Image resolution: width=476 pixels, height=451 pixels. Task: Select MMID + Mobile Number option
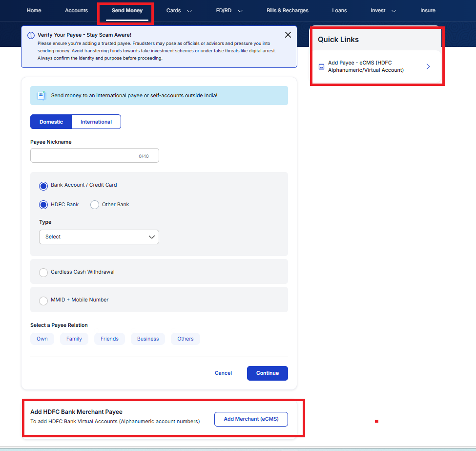pyautogui.click(x=43, y=301)
